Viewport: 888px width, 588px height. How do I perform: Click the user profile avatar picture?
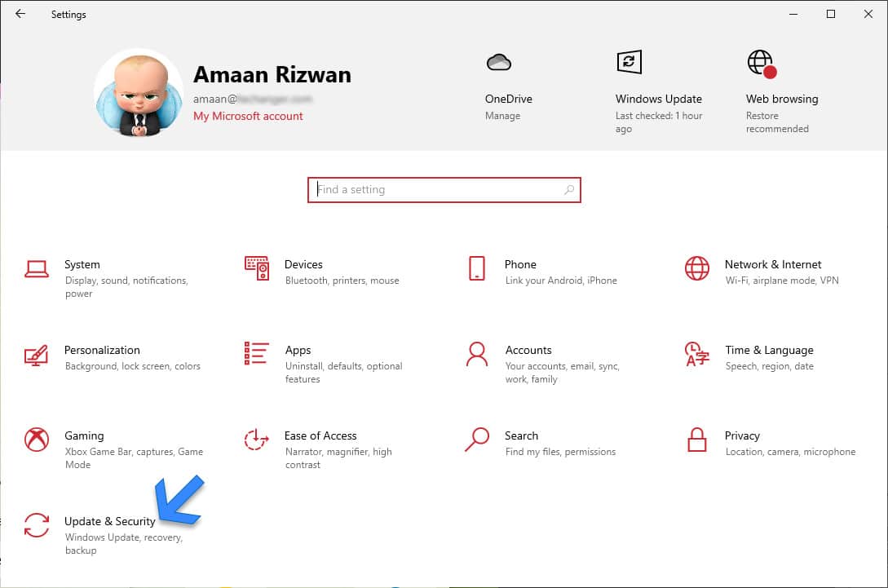pyautogui.click(x=139, y=94)
